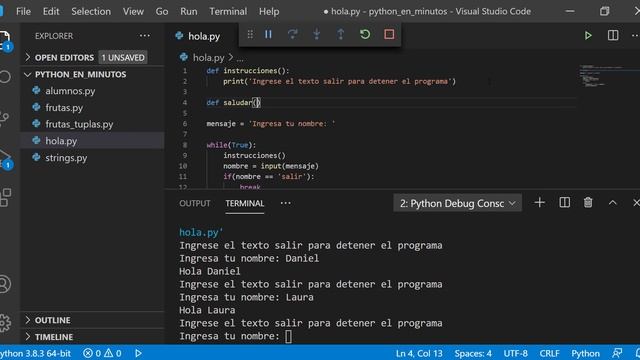Image resolution: width=640 pixels, height=360 pixels.
Task: Stop debugging with the red square
Action: coord(389,34)
